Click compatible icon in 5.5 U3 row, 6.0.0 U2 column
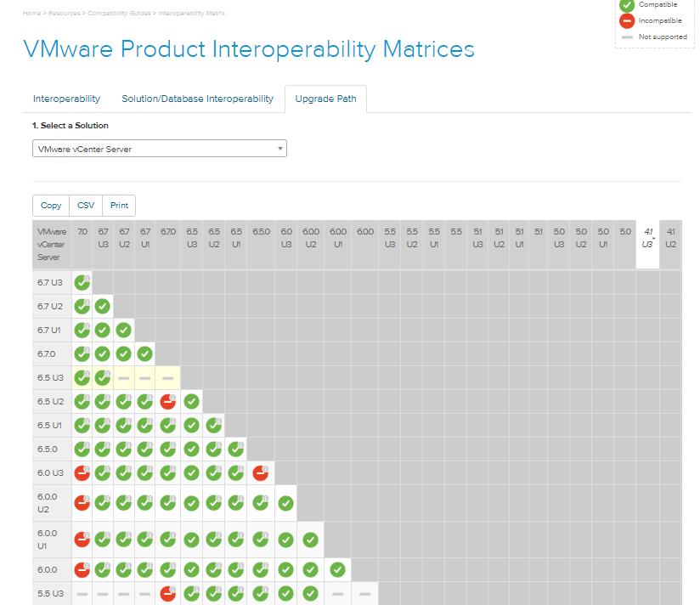This screenshot has width=700, height=605. pos(310,593)
